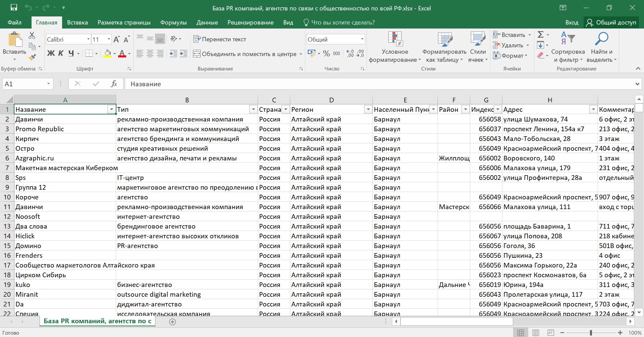Image resolution: width=644 pixels, height=337 pixels.
Task: Add a new sheet with plus icon
Action: 172,322
